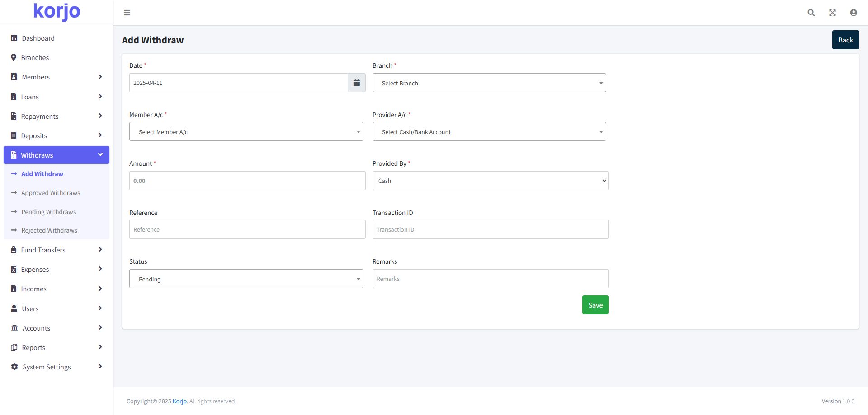Image resolution: width=868 pixels, height=415 pixels.
Task: Click the hamburger menu toggle icon
Action: [x=127, y=13]
